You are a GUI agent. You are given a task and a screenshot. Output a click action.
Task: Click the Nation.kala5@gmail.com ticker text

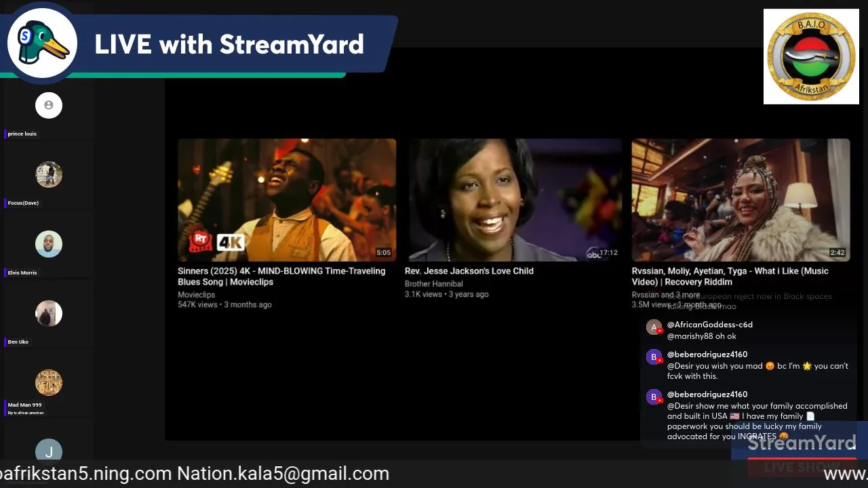tap(283, 474)
